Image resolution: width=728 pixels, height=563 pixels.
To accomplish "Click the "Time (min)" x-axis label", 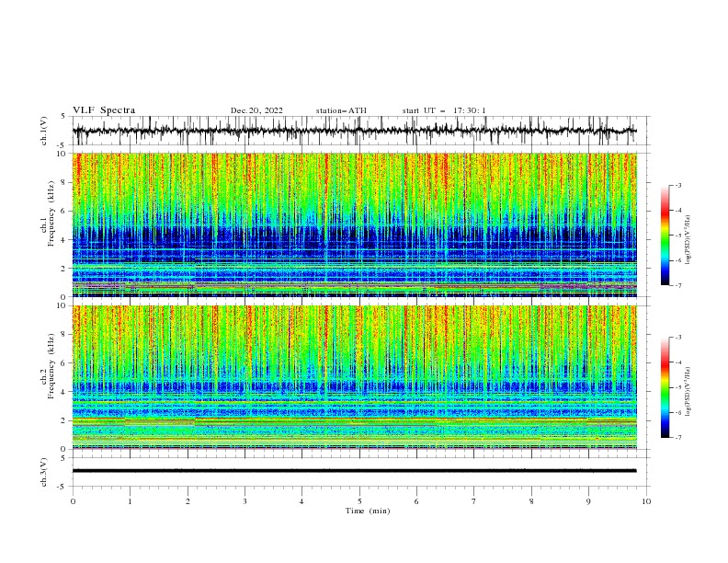I will [x=368, y=511].
